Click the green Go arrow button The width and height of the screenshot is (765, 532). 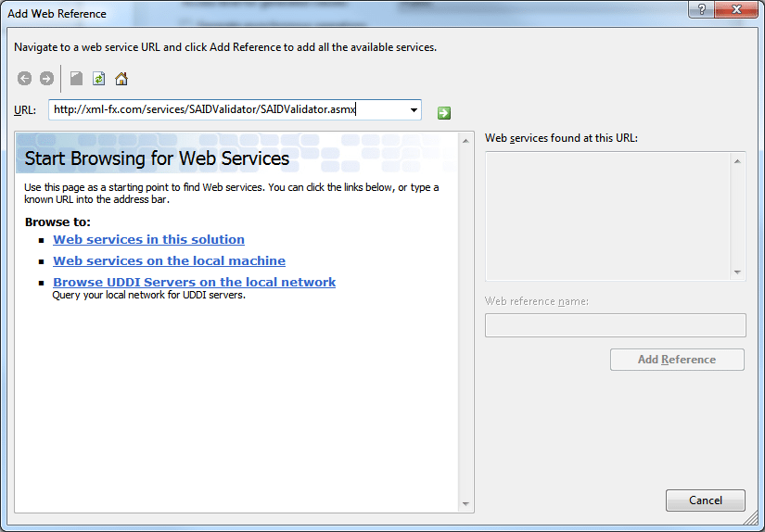click(x=444, y=113)
